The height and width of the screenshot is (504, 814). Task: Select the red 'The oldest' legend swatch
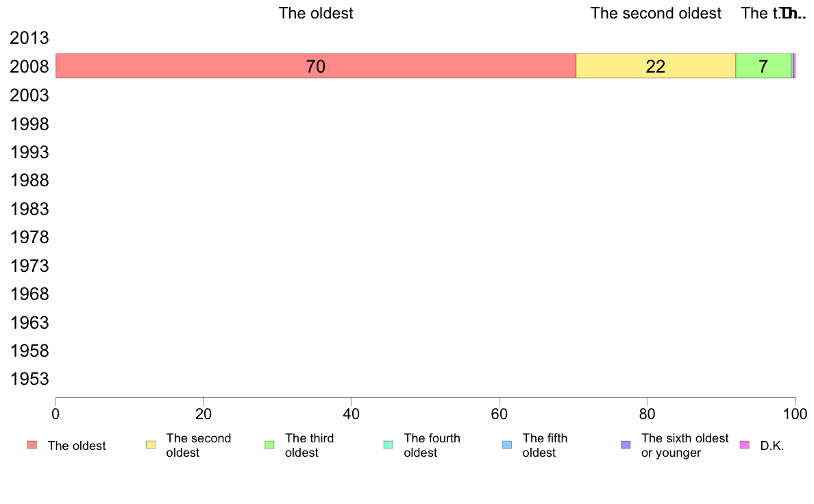pyautogui.click(x=32, y=445)
